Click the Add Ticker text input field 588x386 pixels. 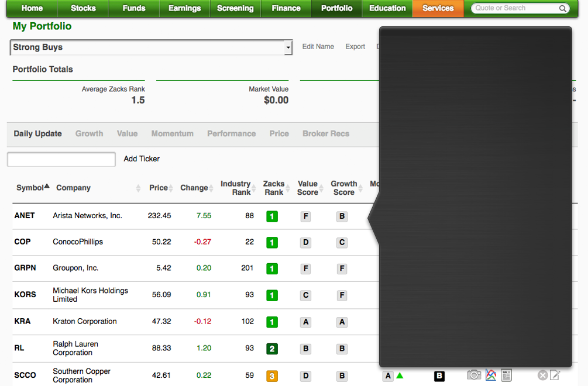pos(61,159)
